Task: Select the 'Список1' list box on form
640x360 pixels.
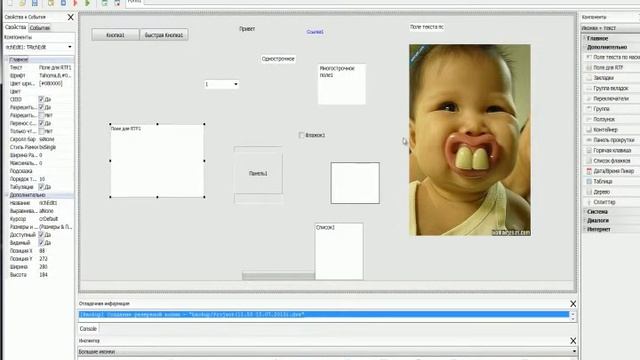Action: pyautogui.click(x=339, y=251)
